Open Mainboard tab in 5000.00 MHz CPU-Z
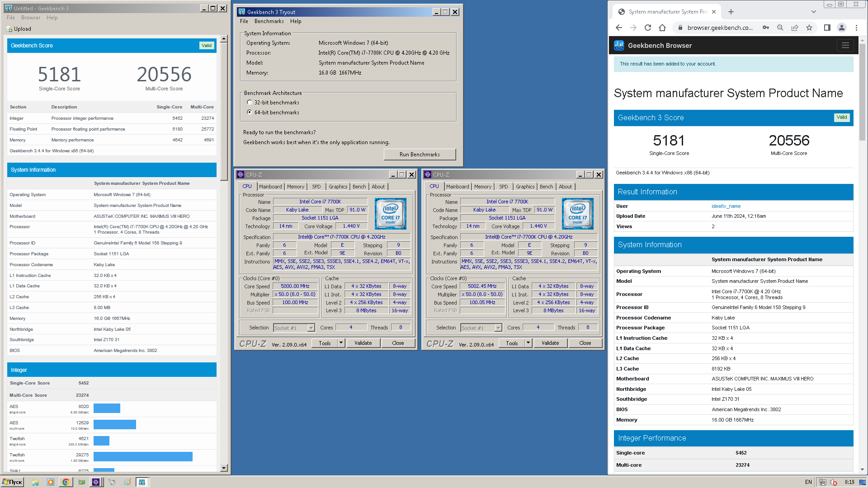The image size is (868, 488). point(270,187)
